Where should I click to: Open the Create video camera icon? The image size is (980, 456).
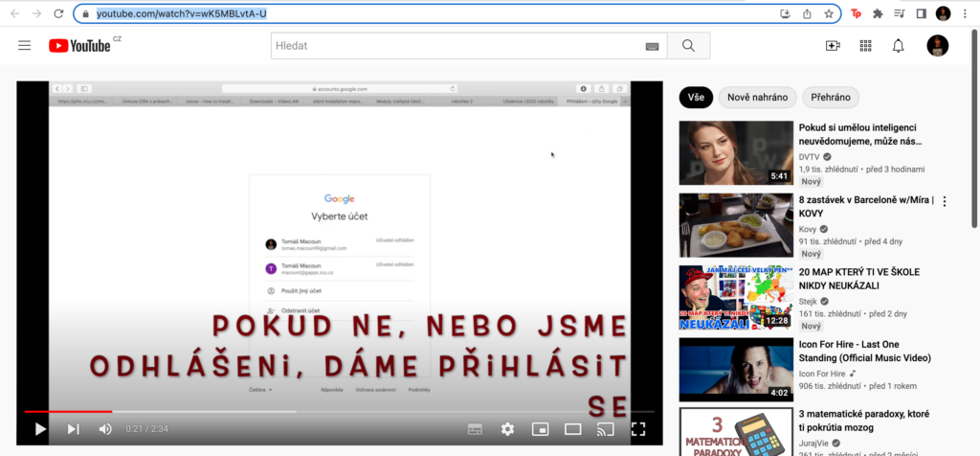[833, 46]
